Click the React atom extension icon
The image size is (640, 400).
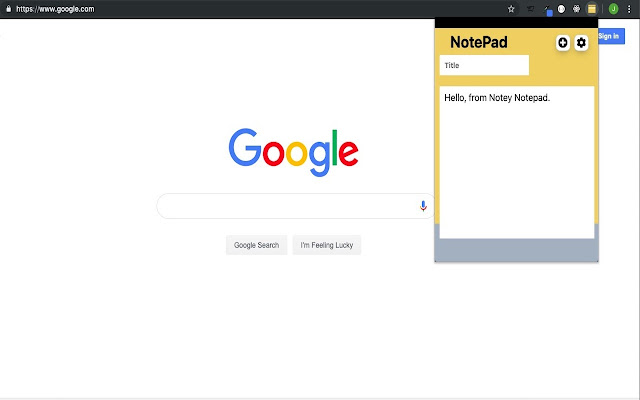click(x=576, y=9)
